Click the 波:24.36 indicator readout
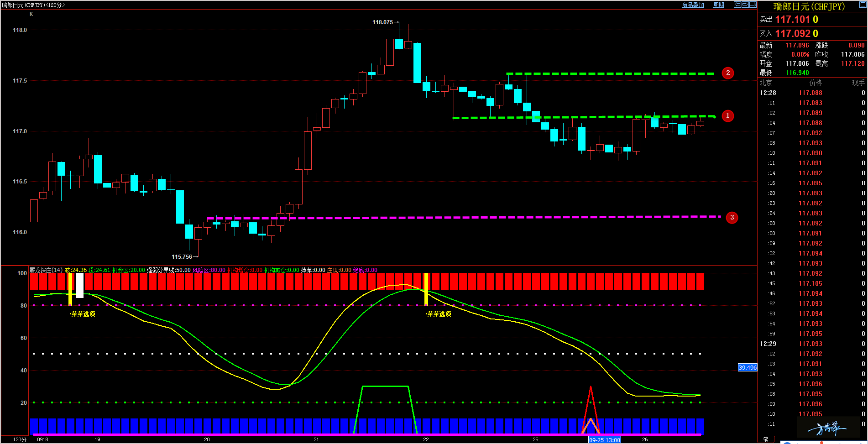Viewport: 868px width, 444px height. pyautogui.click(x=76, y=270)
